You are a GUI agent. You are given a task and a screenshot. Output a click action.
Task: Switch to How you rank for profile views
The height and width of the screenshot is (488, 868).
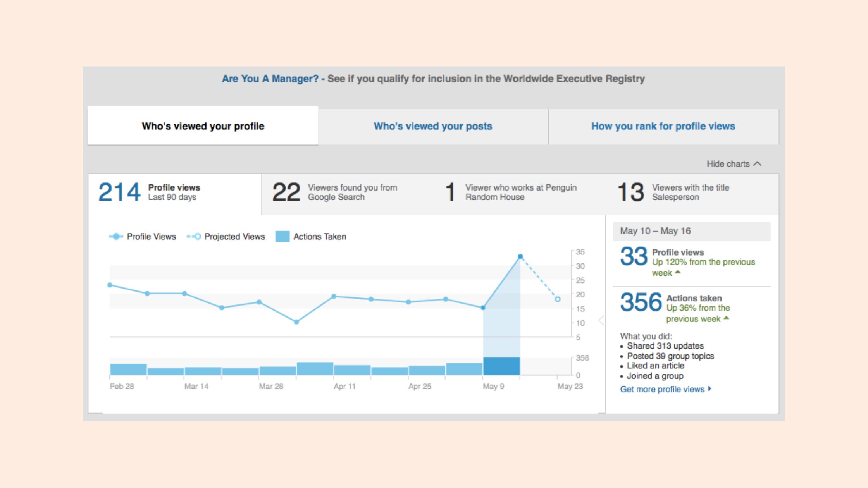pos(663,126)
